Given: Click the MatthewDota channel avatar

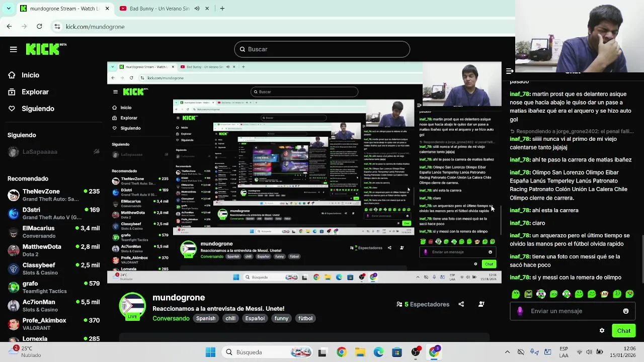Looking at the screenshot, I should tap(14, 250).
